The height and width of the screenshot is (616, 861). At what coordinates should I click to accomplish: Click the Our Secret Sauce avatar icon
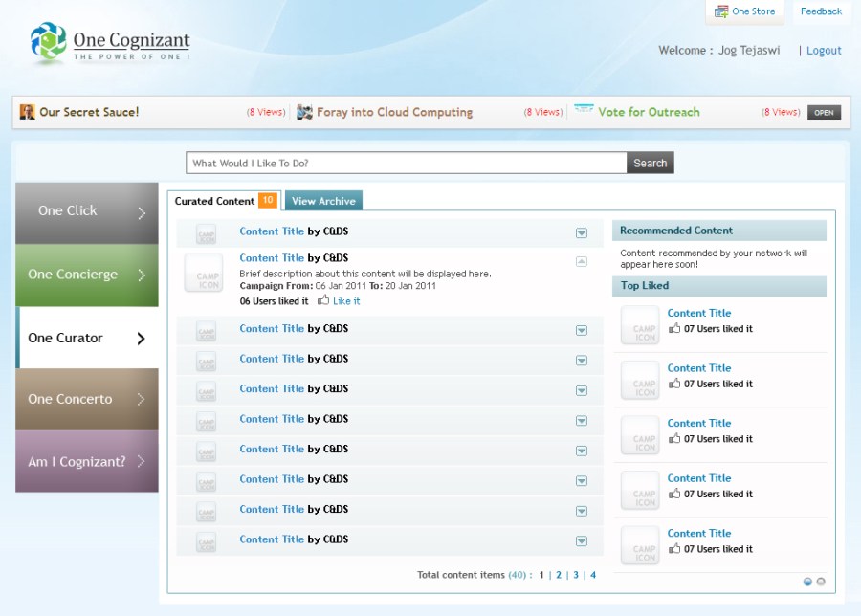point(28,112)
